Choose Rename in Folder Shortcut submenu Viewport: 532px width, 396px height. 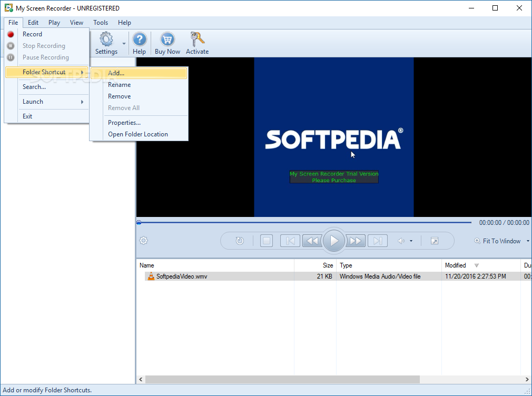point(139,85)
